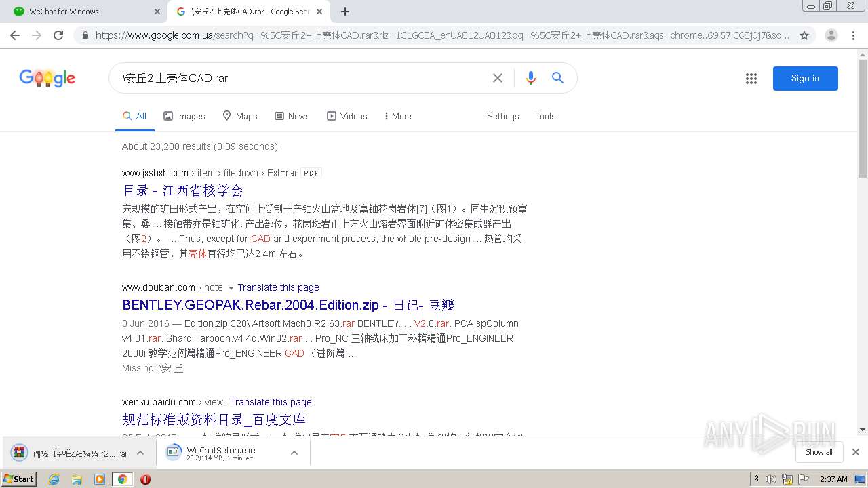868x488 pixels.
Task: Switch to Images results
Action: point(184,116)
